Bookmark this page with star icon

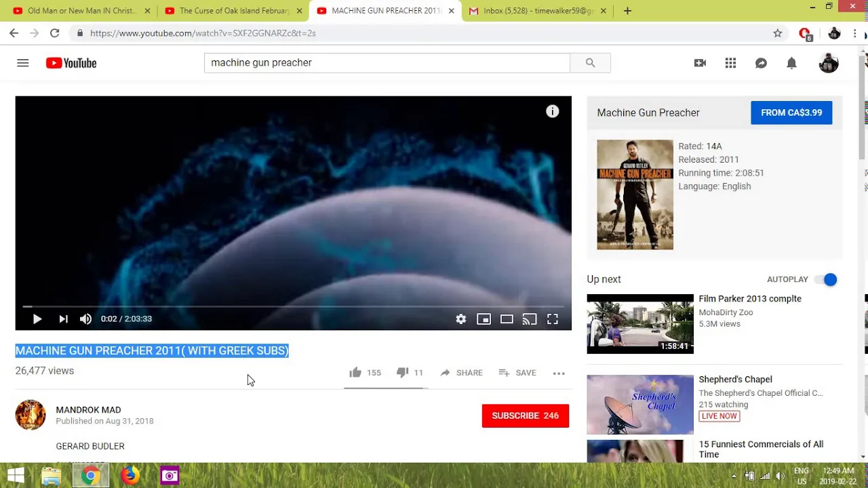(x=778, y=33)
